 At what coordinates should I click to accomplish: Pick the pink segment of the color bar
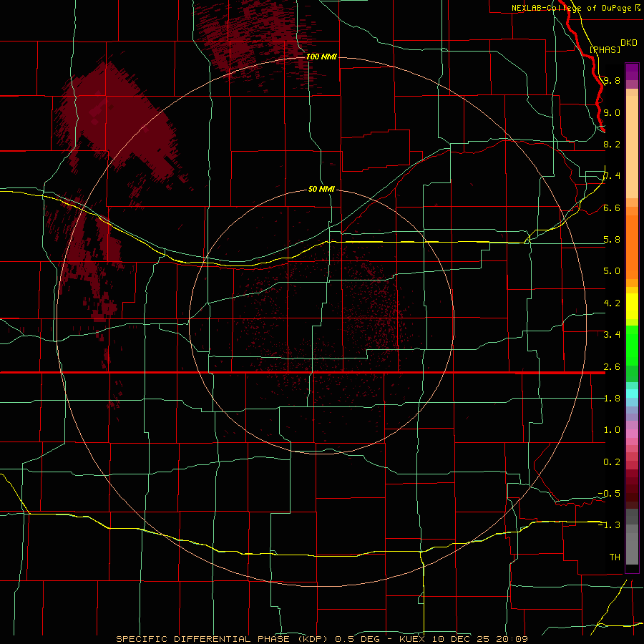[632, 434]
